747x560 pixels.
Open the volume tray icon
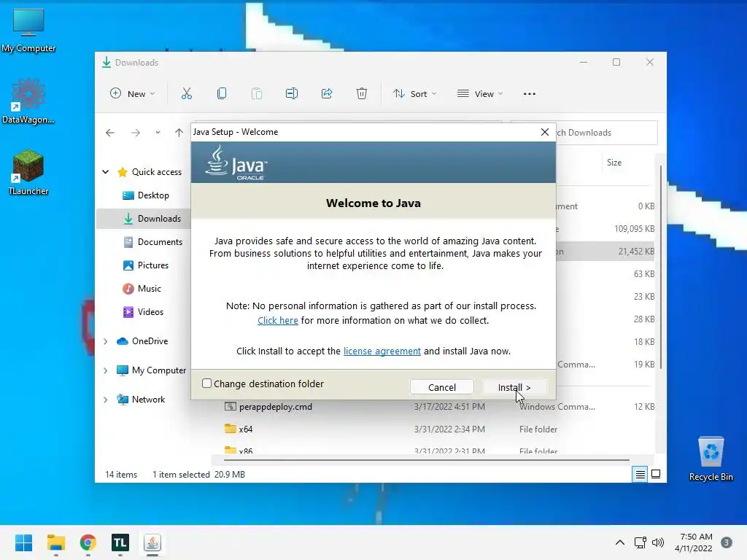658,542
